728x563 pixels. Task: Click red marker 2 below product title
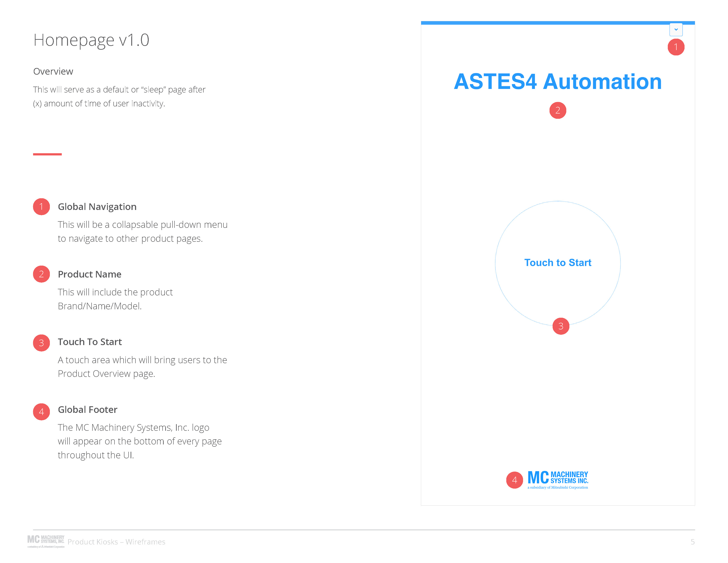pyautogui.click(x=558, y=110)
